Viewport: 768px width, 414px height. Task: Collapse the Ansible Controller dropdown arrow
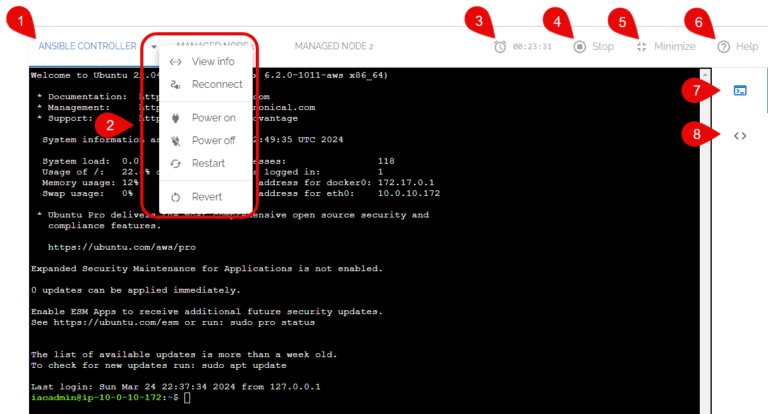155,46
